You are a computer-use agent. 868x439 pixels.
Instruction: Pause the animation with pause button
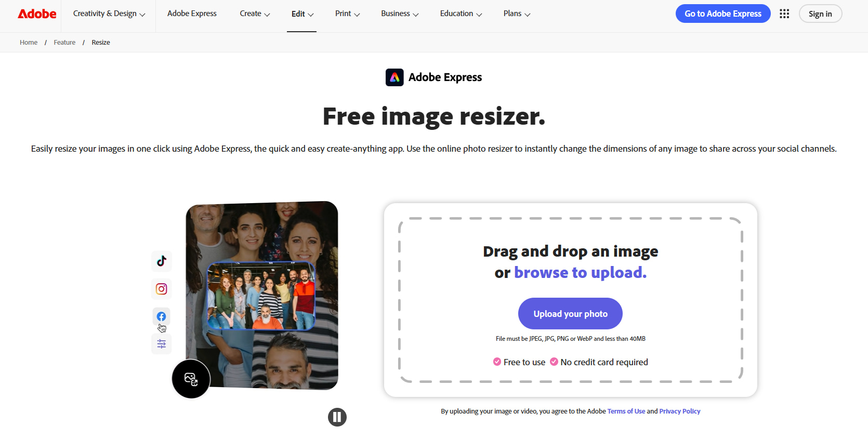(337, 417)
